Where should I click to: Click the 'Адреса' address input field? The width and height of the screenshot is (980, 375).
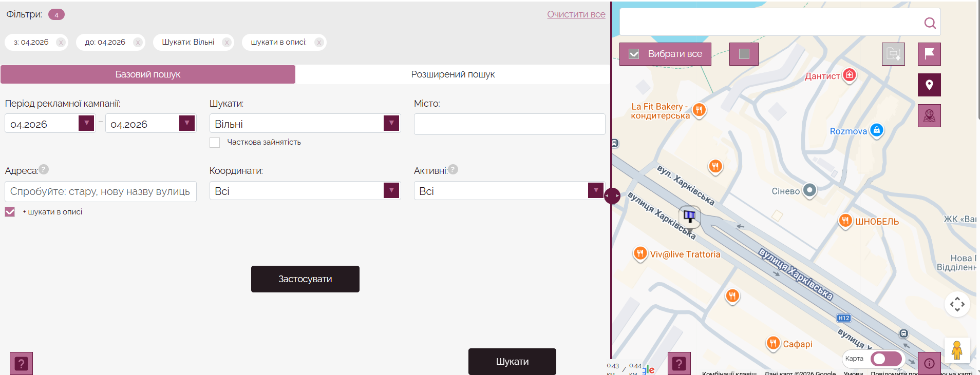coord(101,191)
